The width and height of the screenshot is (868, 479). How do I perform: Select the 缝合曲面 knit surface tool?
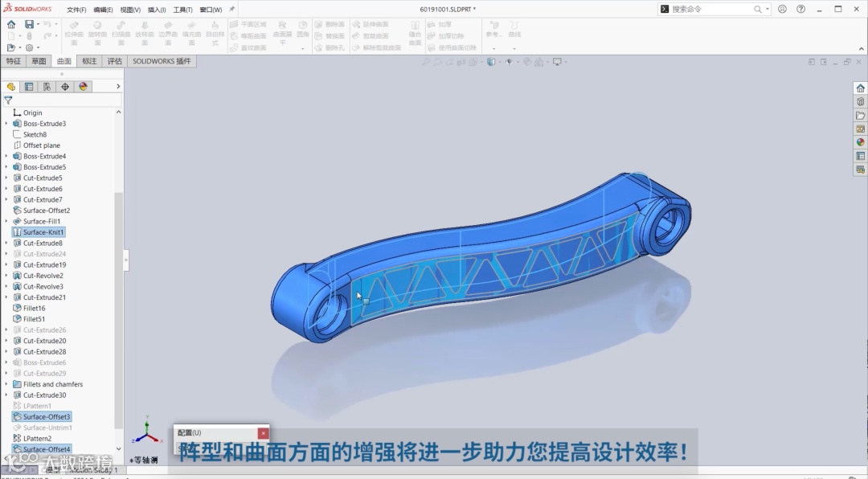(415, 33)
